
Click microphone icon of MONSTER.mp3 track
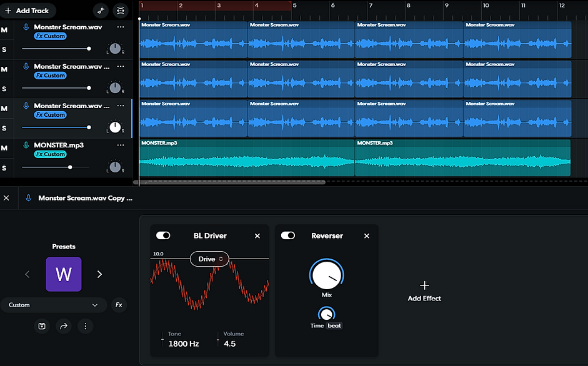[26, 145]
